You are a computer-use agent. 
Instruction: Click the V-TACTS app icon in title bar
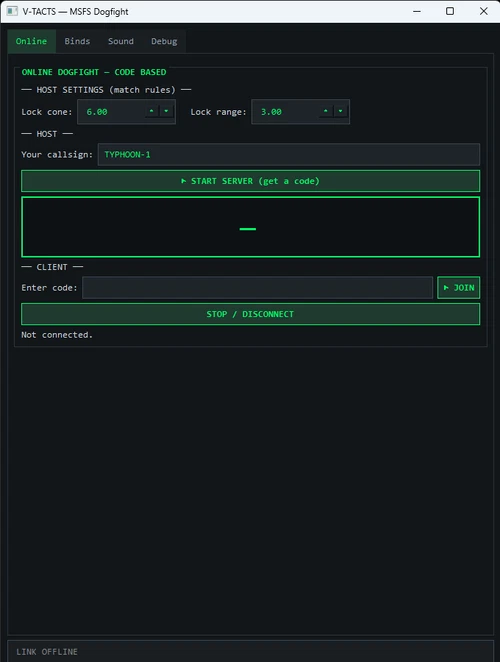click(x=12, y=11)
